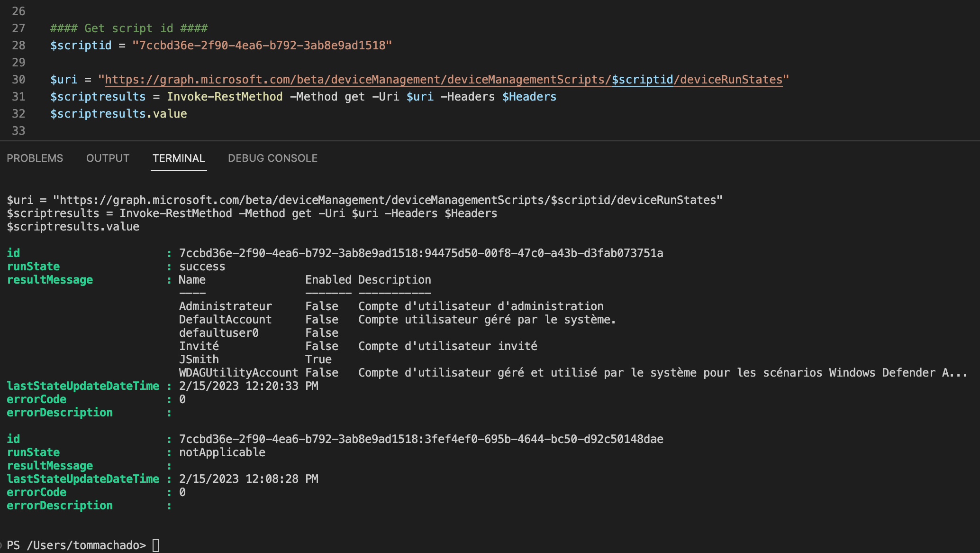The height and width of the screenshot is (553, 980).
Task: Click the "success" runState value in terminal
Action: point(202,267)
